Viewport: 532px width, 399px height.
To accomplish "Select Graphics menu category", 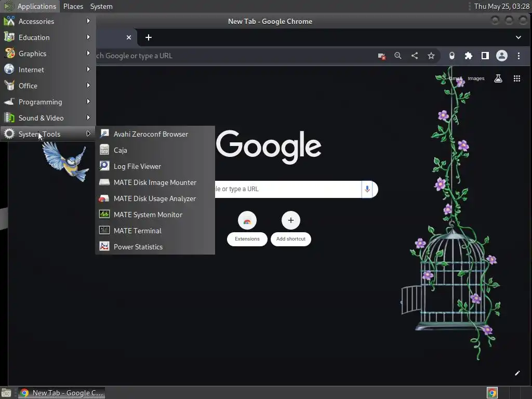I will pyautogui.click(x=48, y=54).
